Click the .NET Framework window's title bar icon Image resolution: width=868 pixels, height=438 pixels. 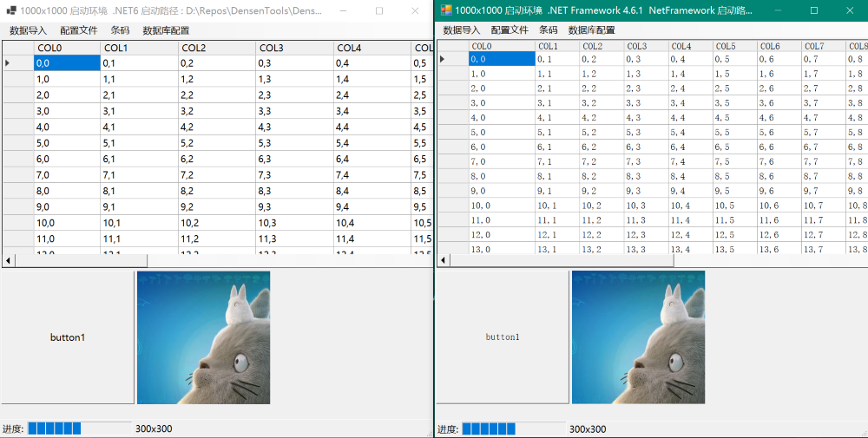445,10
